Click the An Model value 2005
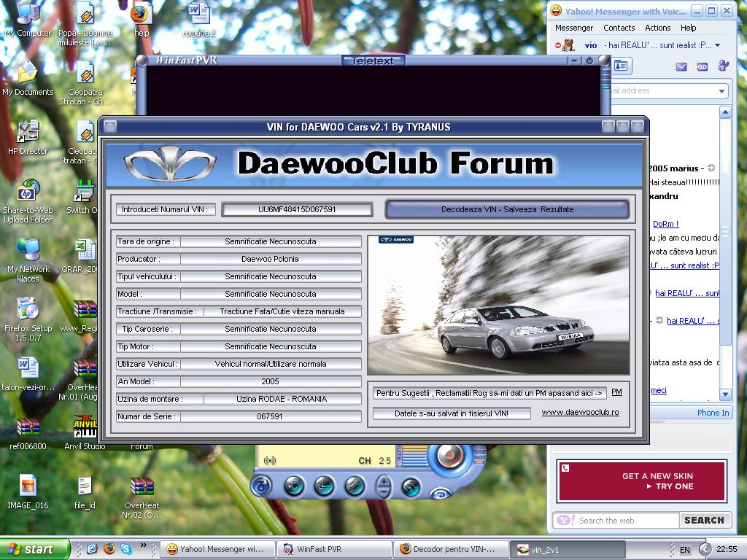Screen dimensions: 747x560 click(x=270, y=381)
